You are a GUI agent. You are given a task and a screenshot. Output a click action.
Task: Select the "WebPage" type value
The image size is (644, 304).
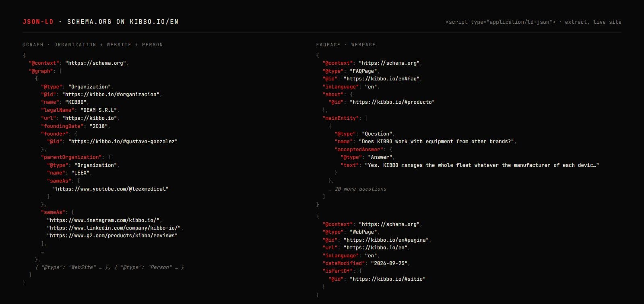(x=363, y=232)
